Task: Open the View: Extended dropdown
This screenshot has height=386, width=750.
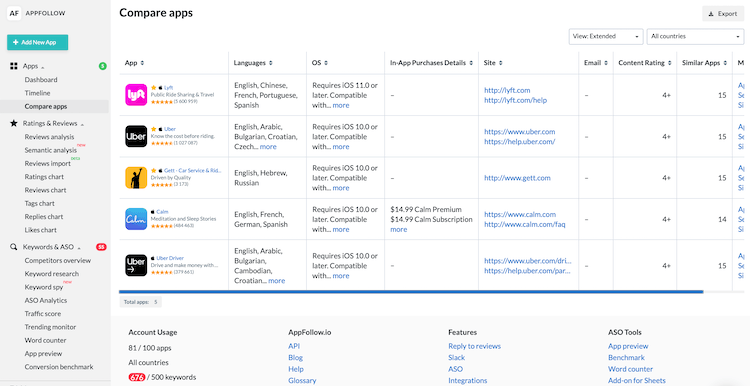Action: coord(606,36)
